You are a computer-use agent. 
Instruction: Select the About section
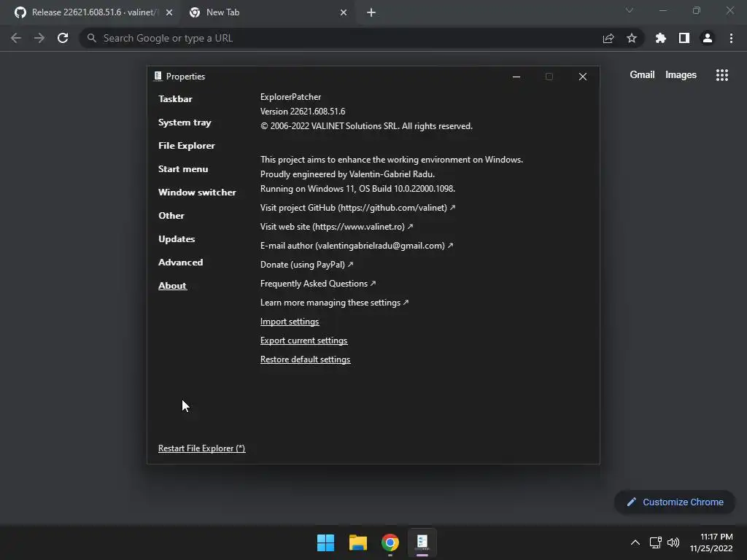pyautogui.click(x=172, y=286)
